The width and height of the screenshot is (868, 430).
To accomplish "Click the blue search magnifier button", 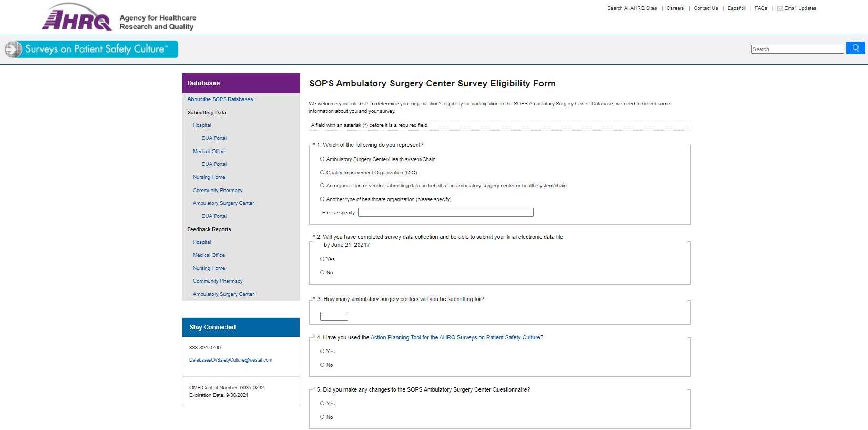I will click(x=855, y=48).
